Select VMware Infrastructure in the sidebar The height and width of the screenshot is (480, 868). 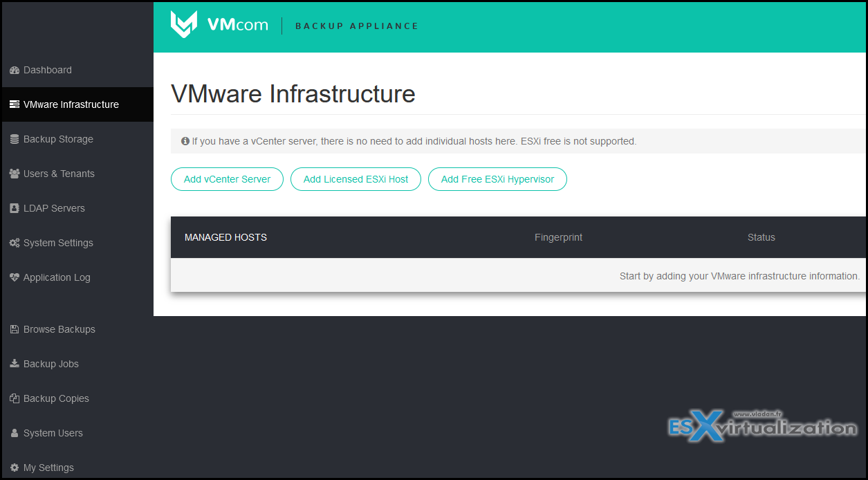[x=77, y=104]
